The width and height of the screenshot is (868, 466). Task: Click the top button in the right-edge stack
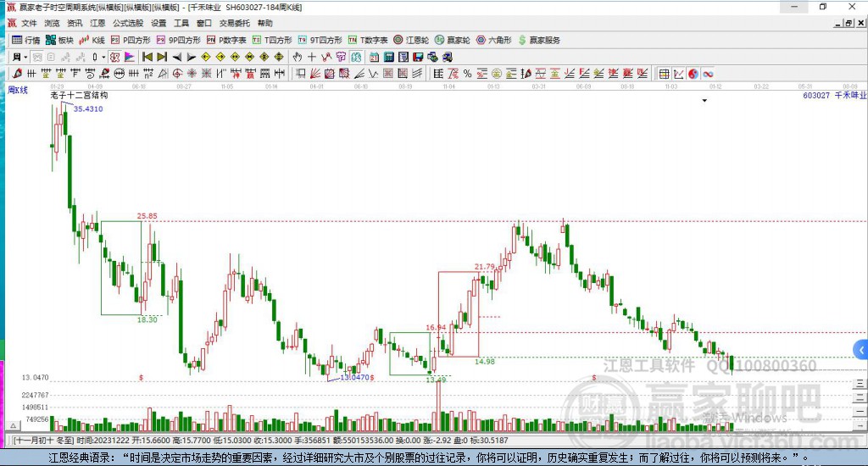(x=860, y=383)
